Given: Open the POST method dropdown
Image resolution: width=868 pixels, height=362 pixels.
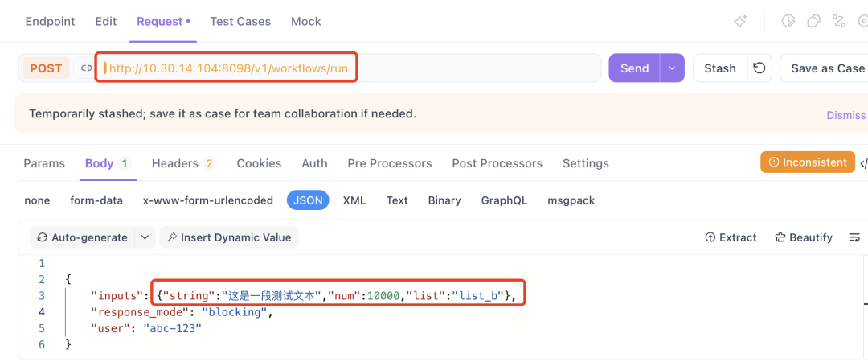Looking at the screenshot, I should (46, 68).
